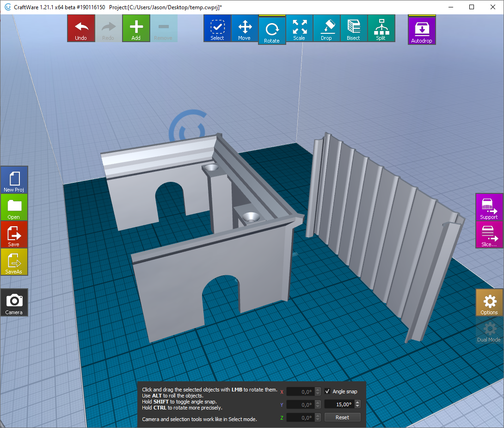This screenshot has height=428, width=504.
Task: Start a New Proj
Action: pyautogui.click(x=14, y=180)
